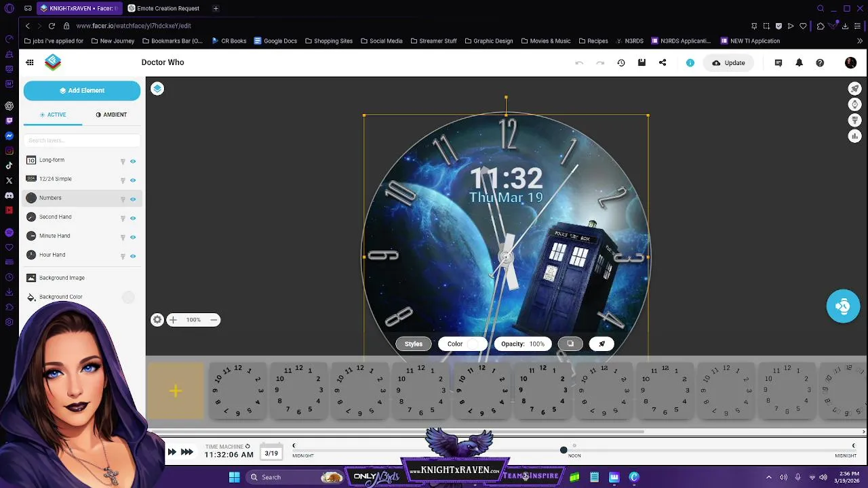
Task: Click style roller icon on Numbers layer
Action: tap(123, 199)
